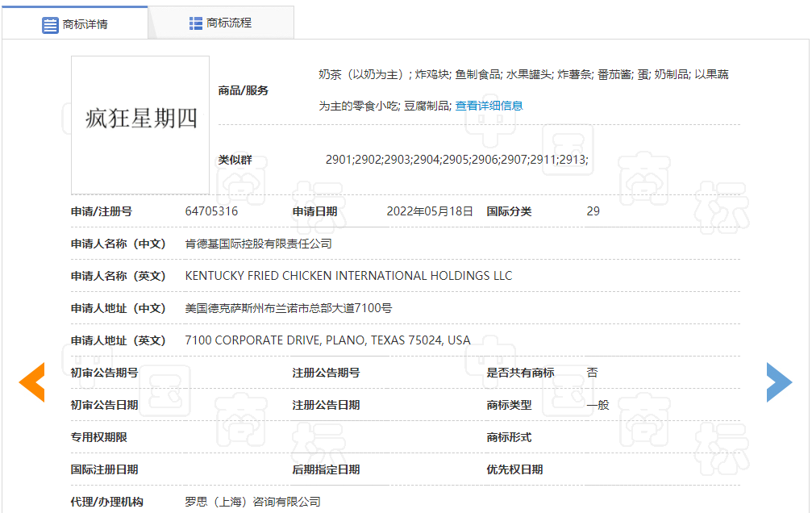Open the 查看详细信息 link
This screenshot has height=513, width=812.
coord(489,106)
